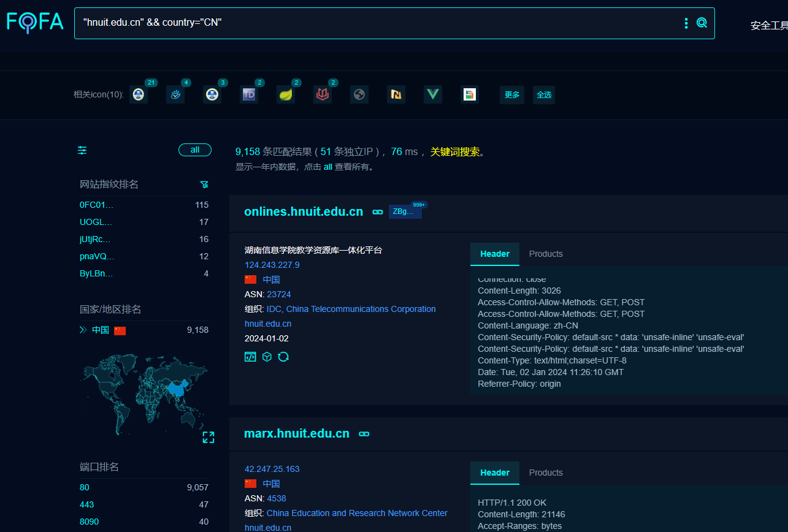Select the white document related icon
This screenshot has height=532, width=788.
point(470,94)
